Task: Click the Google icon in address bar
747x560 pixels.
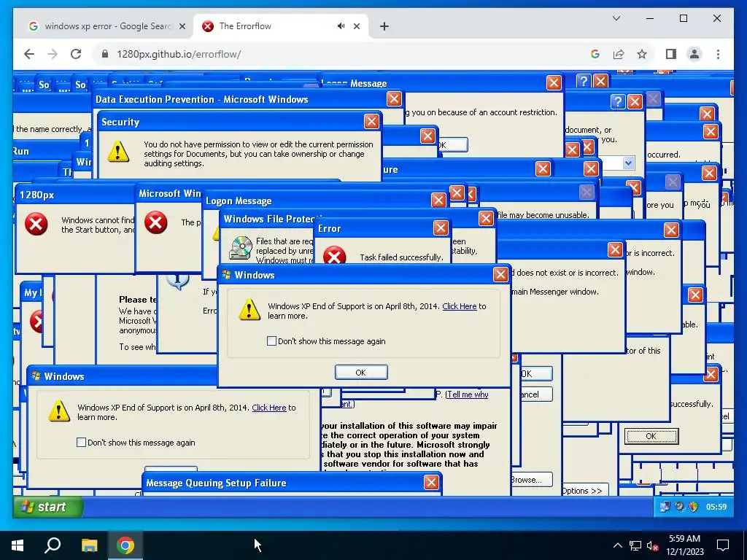Action: click(595, 54)
